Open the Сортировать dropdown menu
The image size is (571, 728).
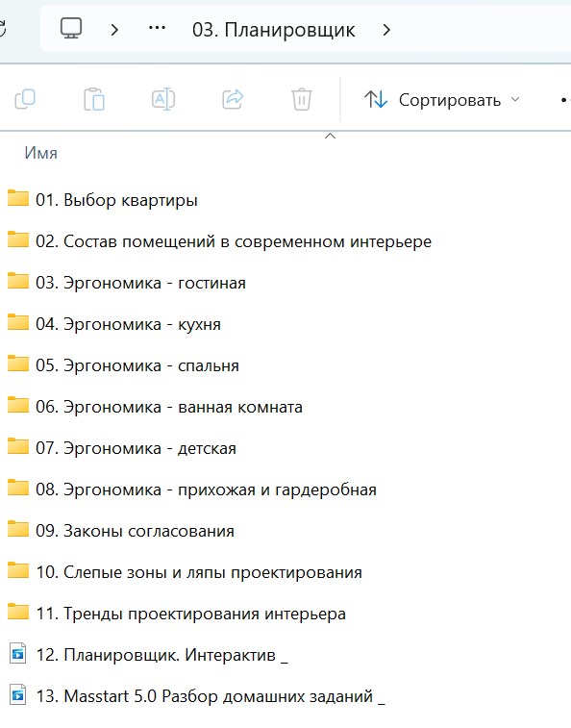441,100
